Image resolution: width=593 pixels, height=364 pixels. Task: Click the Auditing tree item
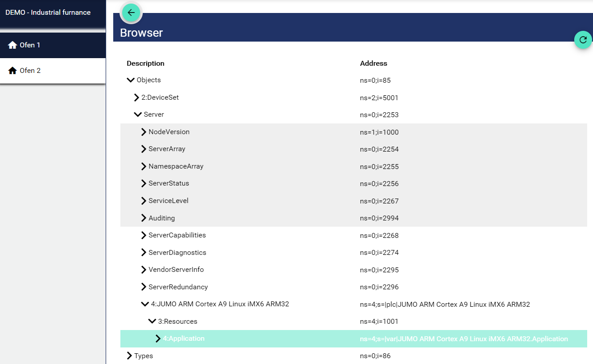162,218
